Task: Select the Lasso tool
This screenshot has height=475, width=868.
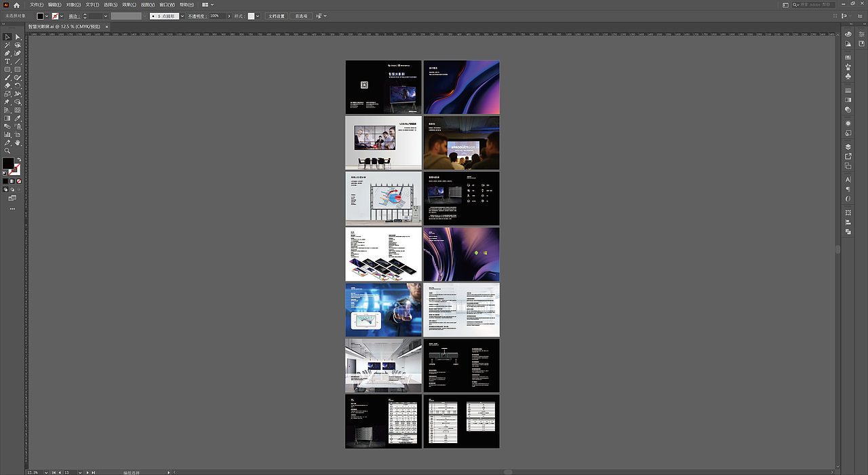Action: (x=18, y=45)
